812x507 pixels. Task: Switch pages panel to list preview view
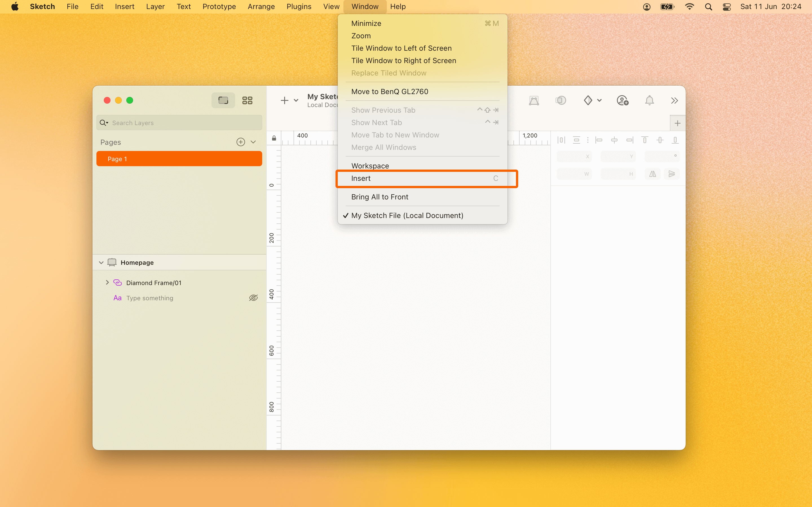tap(222, 100)
